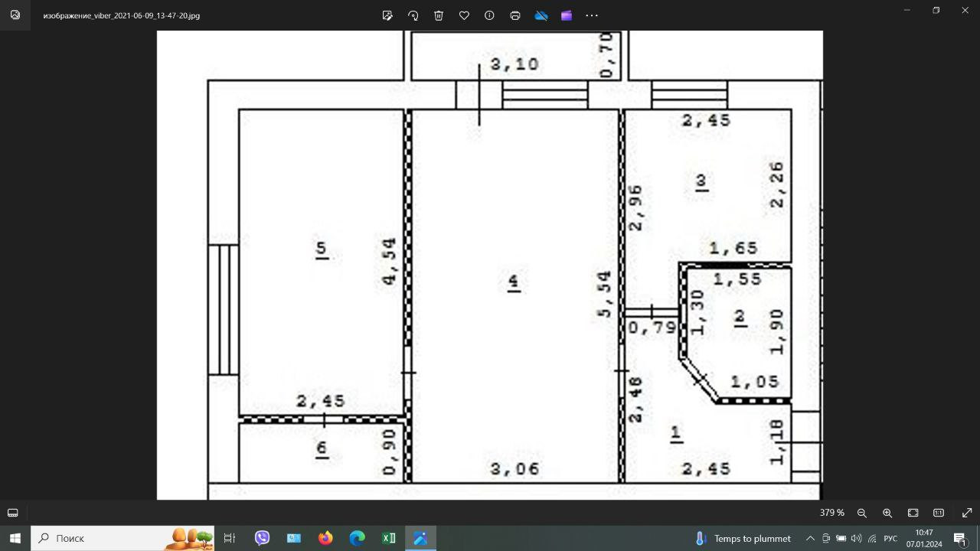Expand hidden system tray icons

810,538
